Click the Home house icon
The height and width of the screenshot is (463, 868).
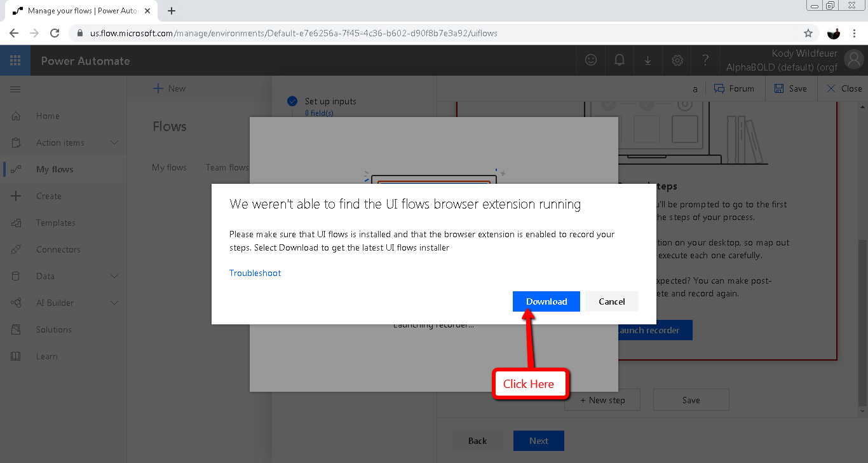[x=16, y=116]
